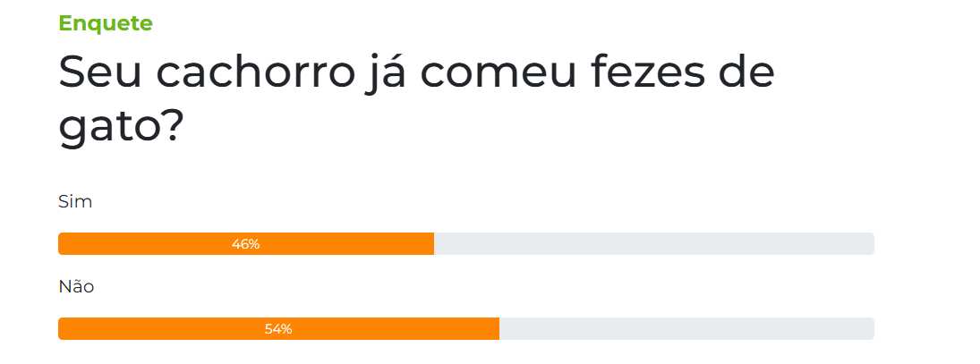Screen dimensions: 980x364
Task: Click the 46% value on Sim bar
Action: pos(245,244)
